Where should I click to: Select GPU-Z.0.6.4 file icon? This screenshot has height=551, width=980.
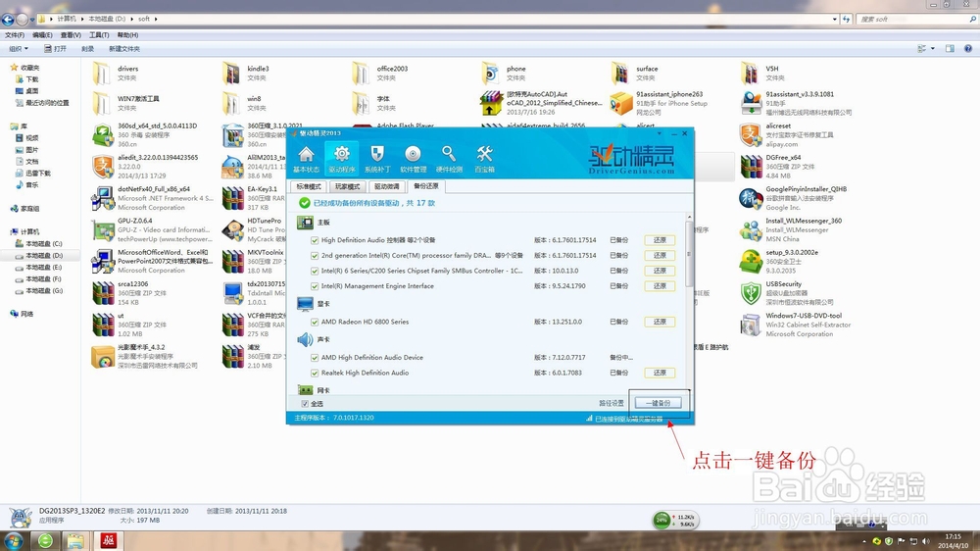[x=103, y=230]
